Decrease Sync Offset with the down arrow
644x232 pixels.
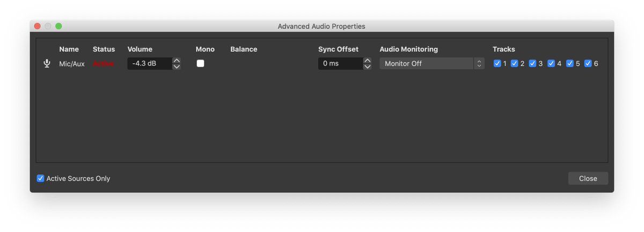click(367, 66)
